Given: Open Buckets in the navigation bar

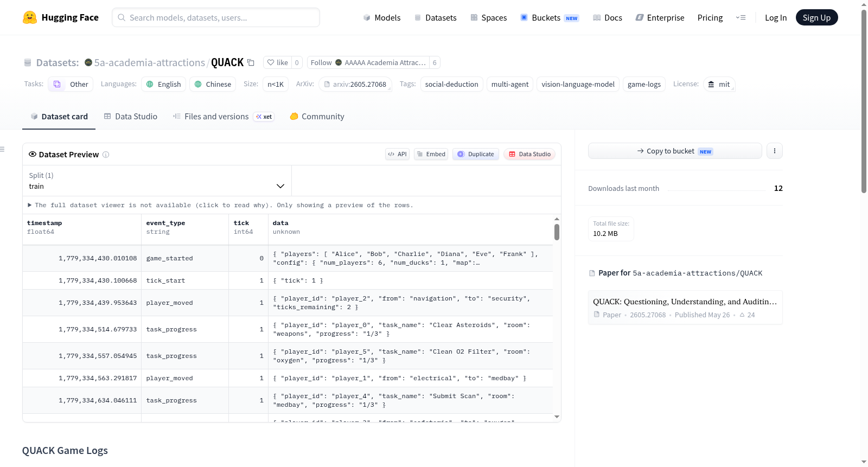Looking at the screenshot, I should [x=550, y=17].
